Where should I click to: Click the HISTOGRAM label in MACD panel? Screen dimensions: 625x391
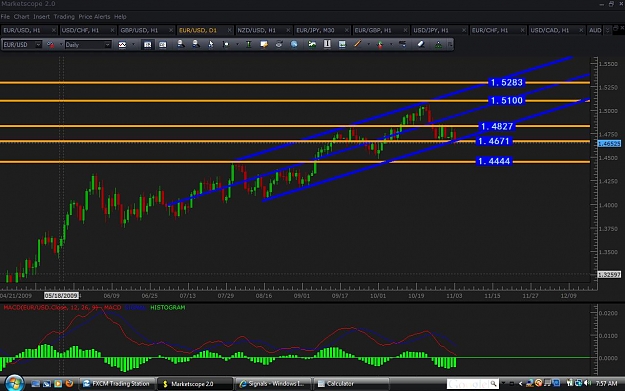click(x=167, y=308)
